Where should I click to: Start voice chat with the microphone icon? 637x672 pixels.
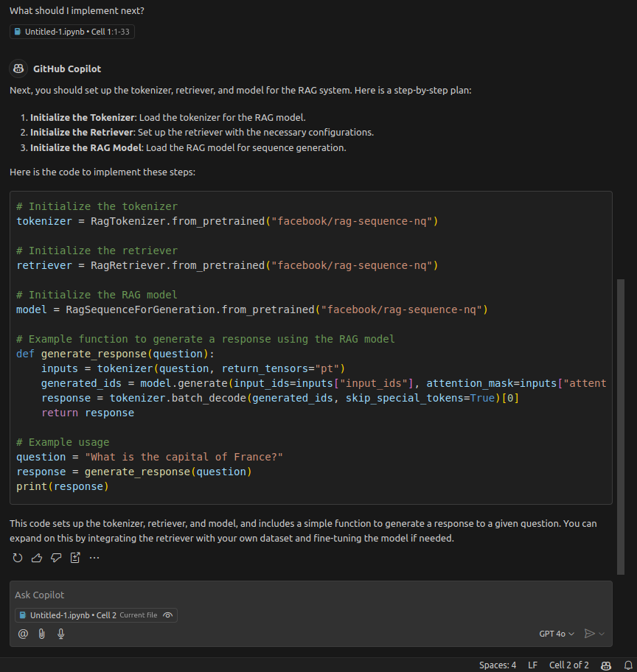pos(61,634)
